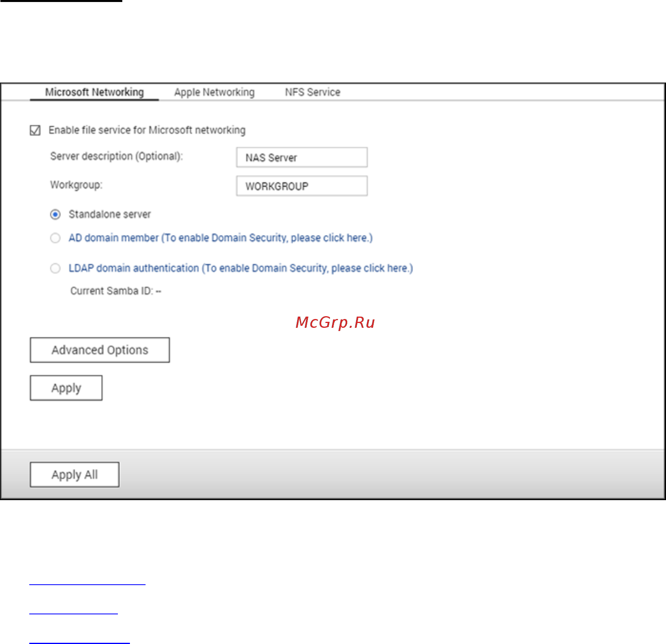Viewport: 666px width, 644px height.
Task: Open the Apple Networking tab
Action: (x=214, y=92)
